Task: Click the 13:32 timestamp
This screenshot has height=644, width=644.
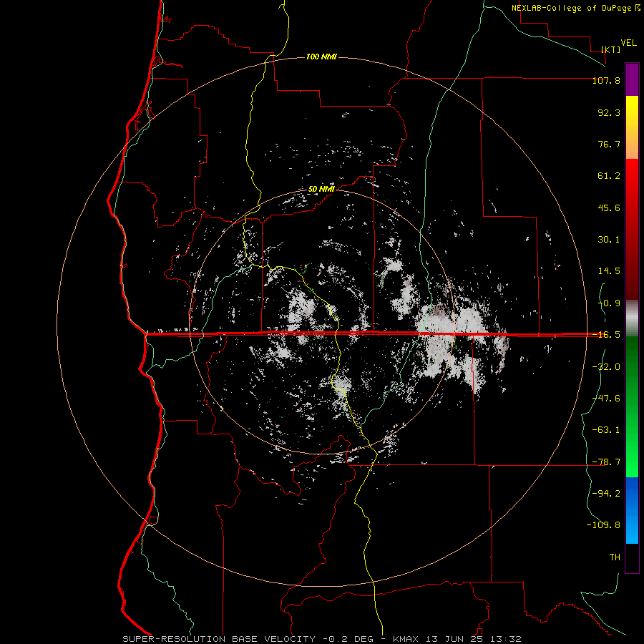Action: pyautogui.click(x=507, y=639)
